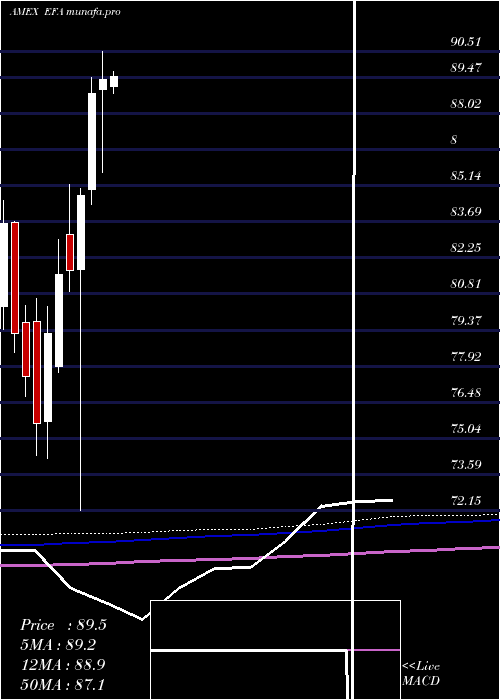Click the 82.25 price axis label
Image resolution: width=500 pixels, height=700 pixels.
[466, 247]
